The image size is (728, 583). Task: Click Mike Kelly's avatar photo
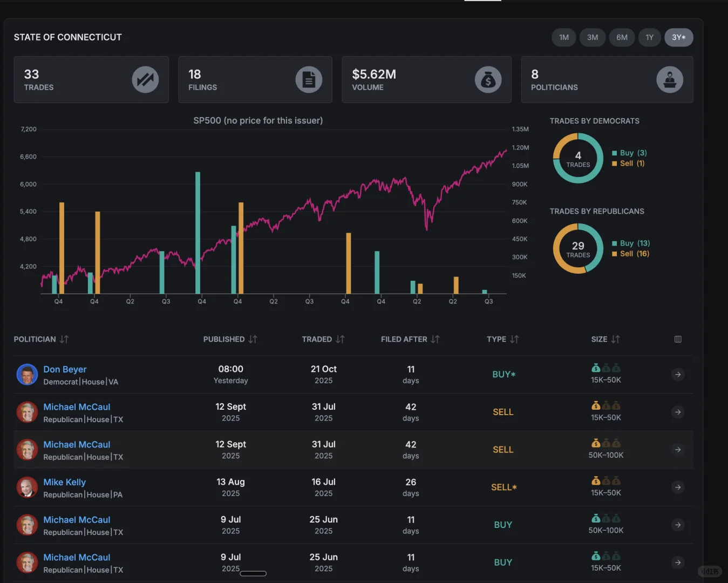(x=27, y=487)
